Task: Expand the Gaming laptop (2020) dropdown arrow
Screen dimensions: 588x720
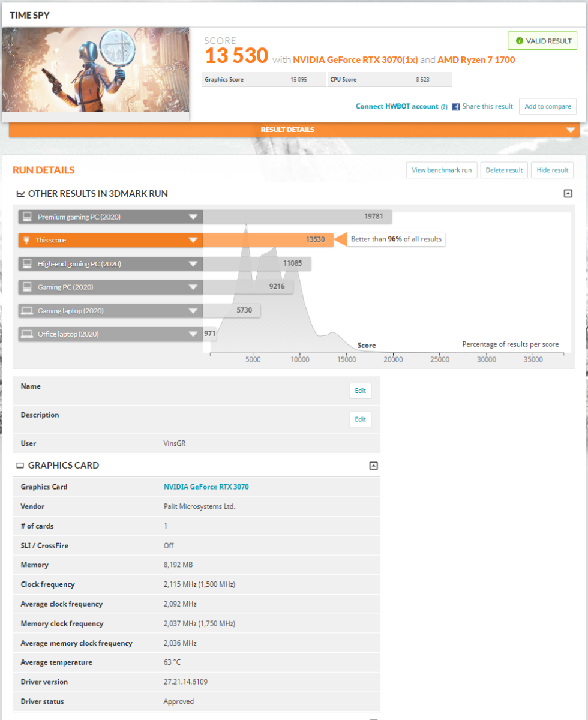Action: click(193, 310)
